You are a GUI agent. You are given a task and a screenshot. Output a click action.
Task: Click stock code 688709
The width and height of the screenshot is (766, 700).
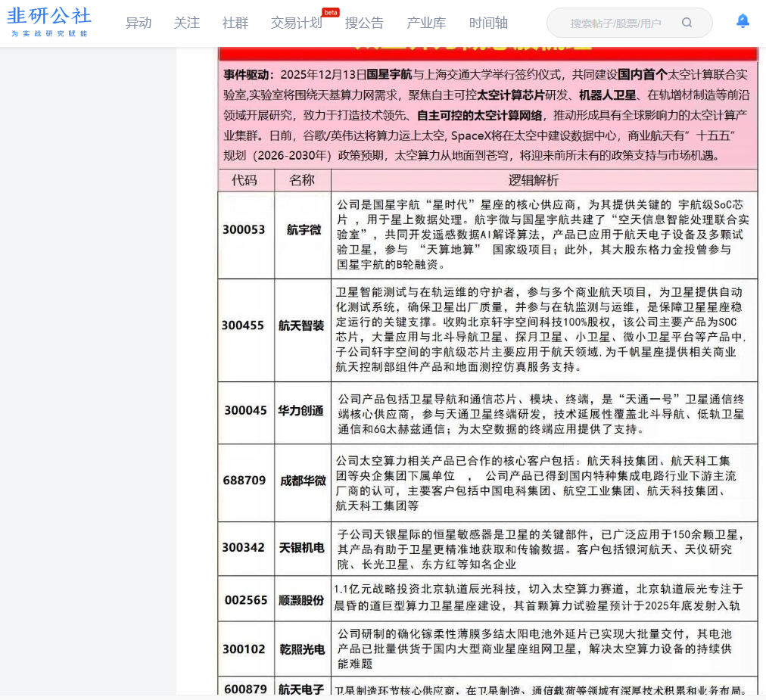tap(244, 481)
